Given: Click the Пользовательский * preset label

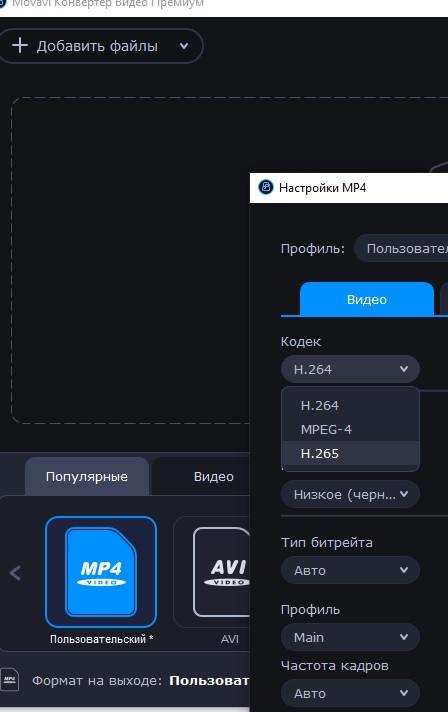Looking at the screenshot, I should click(101, 639).
